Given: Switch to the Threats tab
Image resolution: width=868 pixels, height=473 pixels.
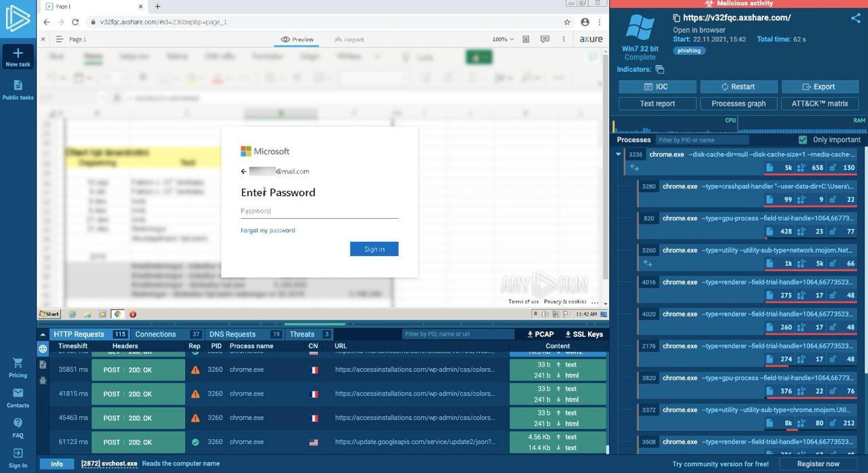Looking at the screenshot, I should click(302, 334).
